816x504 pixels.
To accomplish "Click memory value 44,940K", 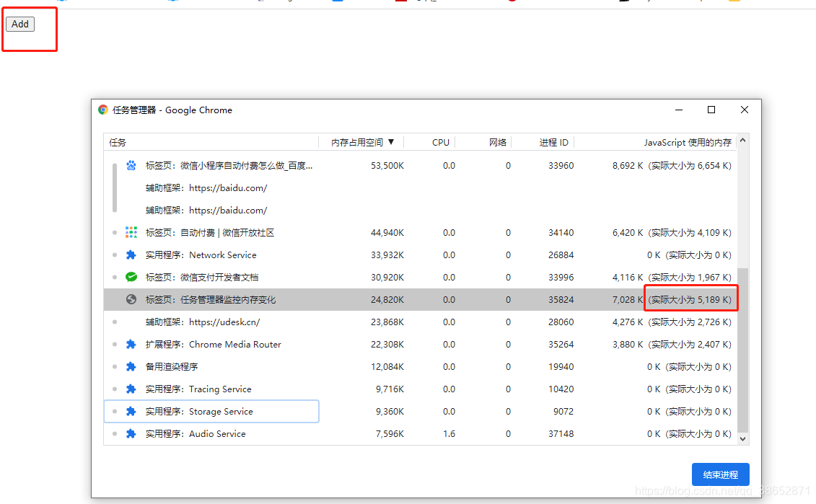I will point(387,232).
